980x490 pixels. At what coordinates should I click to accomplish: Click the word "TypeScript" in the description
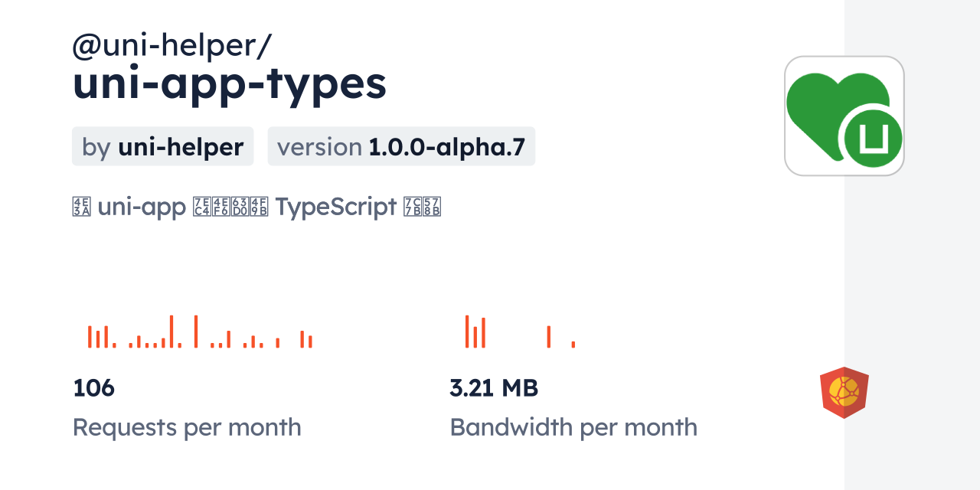click(x=335, y=207)
